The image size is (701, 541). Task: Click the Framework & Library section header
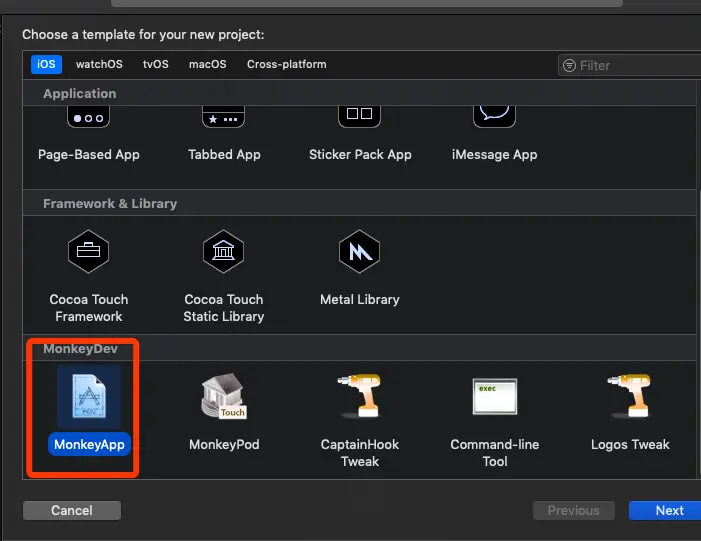tap(110, 204)
